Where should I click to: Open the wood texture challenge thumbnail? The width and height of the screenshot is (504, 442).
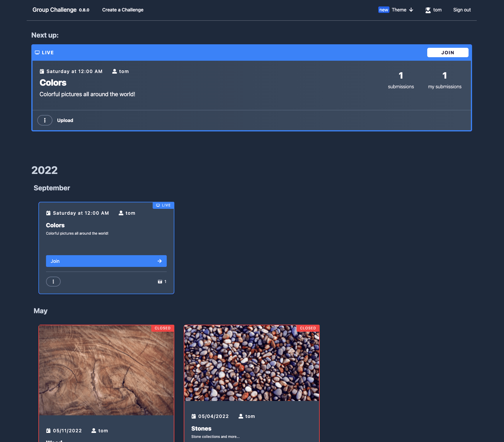(x=106, y=370)
